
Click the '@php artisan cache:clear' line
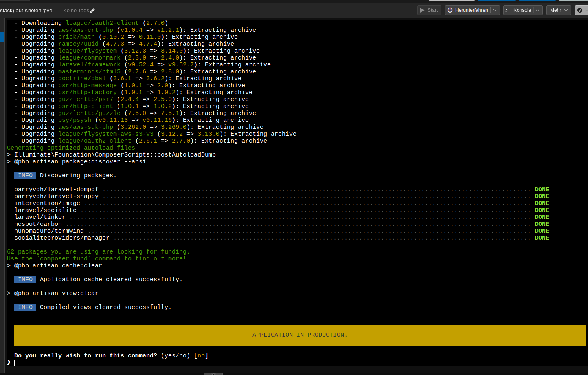click(x=55, y=266)
